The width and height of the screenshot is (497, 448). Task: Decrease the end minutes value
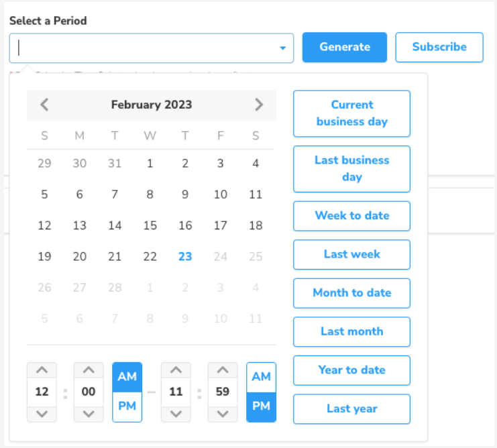point(223,413)
